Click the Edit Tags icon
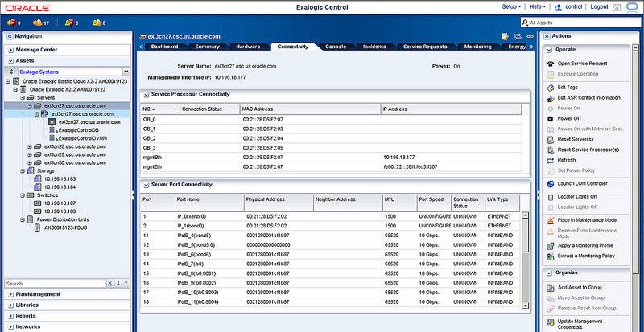 tap(551, 88)
